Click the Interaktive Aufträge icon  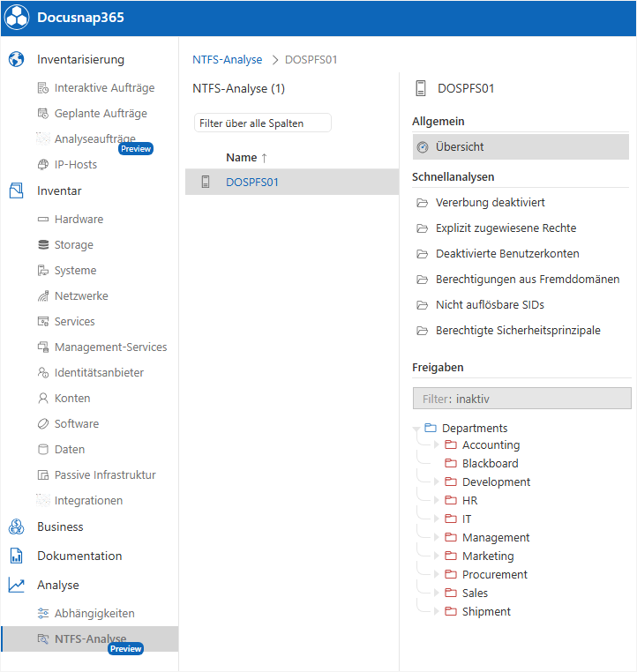pos(43,88)
